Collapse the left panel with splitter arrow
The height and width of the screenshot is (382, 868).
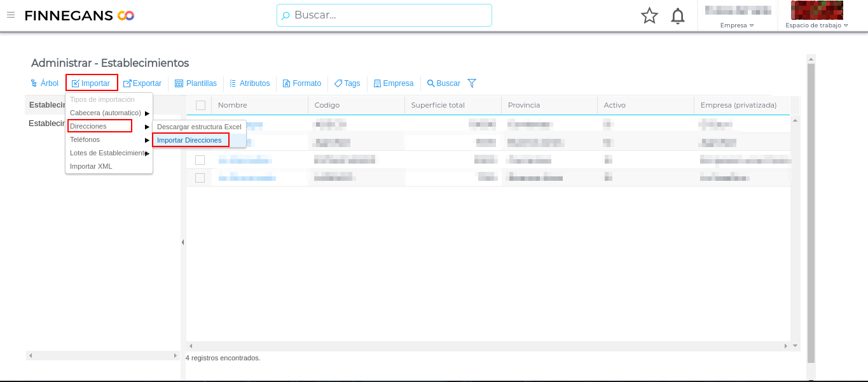click(183, 242)
